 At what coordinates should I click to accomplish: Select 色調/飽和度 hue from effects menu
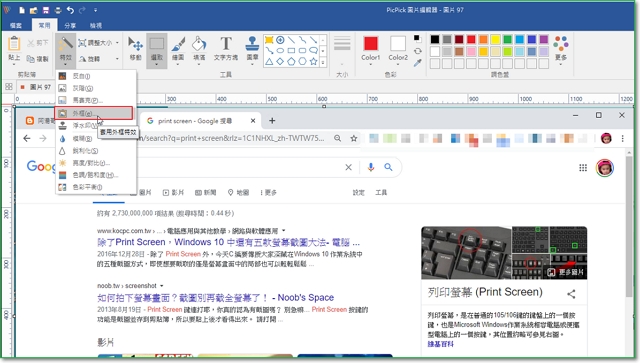(x=96, y=175)
